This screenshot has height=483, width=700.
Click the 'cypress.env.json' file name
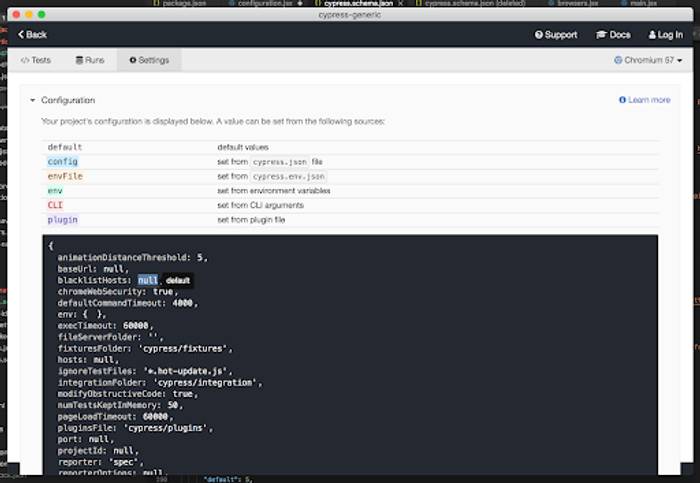coord(289,176)
